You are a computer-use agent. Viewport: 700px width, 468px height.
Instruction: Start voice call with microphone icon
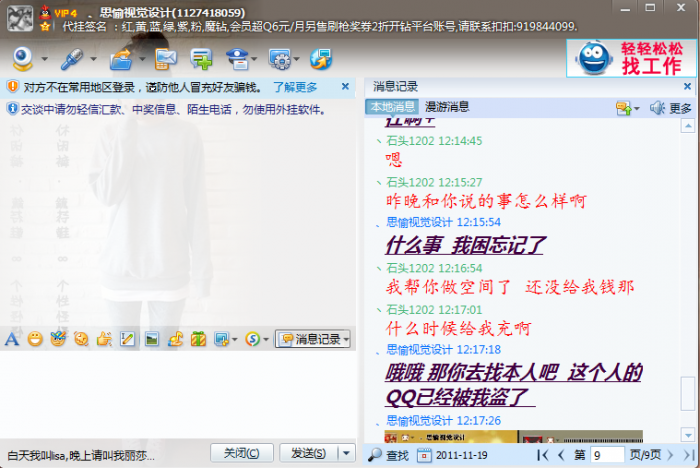point(72,59)
